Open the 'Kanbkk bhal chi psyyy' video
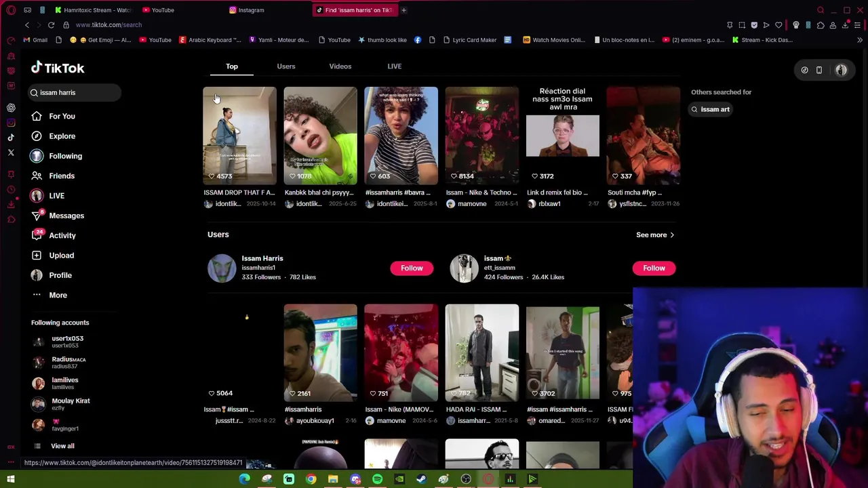868x488 pixels. pos(320,136)
